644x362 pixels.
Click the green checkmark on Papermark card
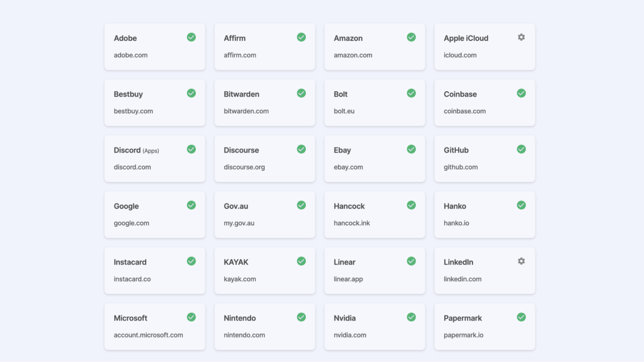pos(521,317)
